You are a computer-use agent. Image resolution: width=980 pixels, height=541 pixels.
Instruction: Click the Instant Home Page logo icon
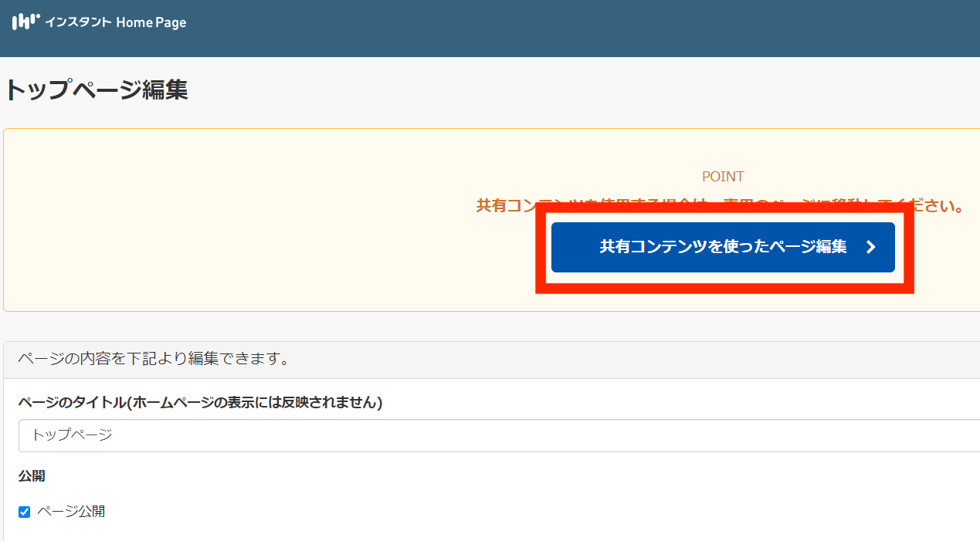click(x=25, y=22)
